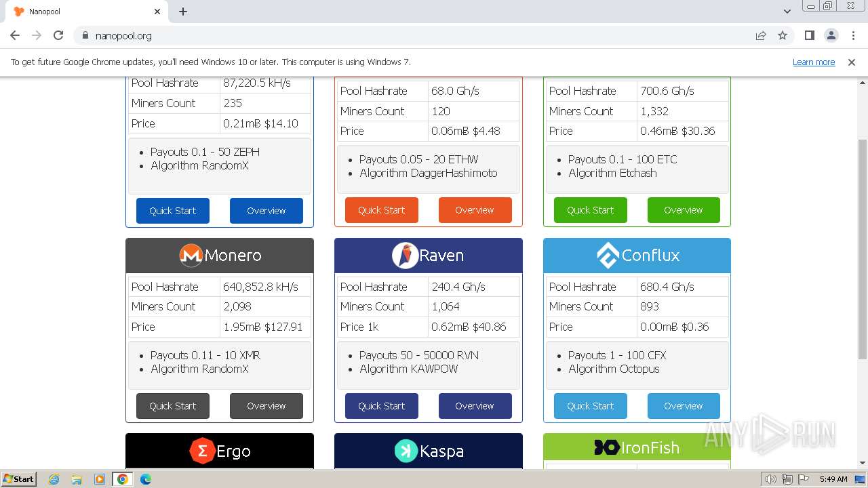868x488 pixels.
Task: Click the Conflux coin logo icon
Action: pos(608,256)
